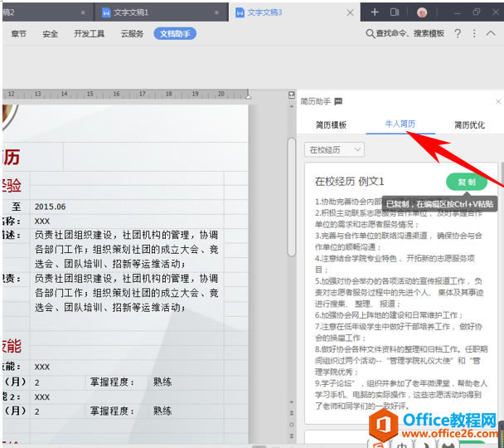Click the first 熟练 proficiency cell
Image resolution: width=504 pixels, height=448 pixels.
coord(162,382)
